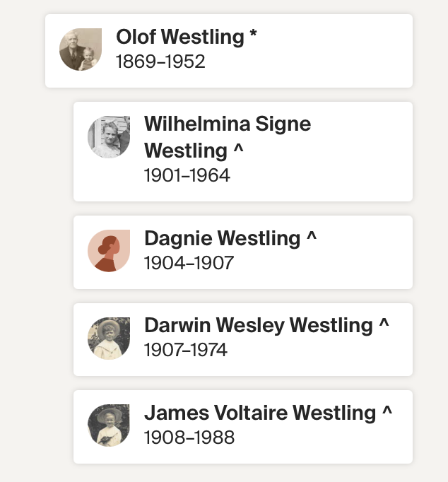Click the 1908–1988 lifespan dates
The image size is (448, 482).
(x=189, y=437)
